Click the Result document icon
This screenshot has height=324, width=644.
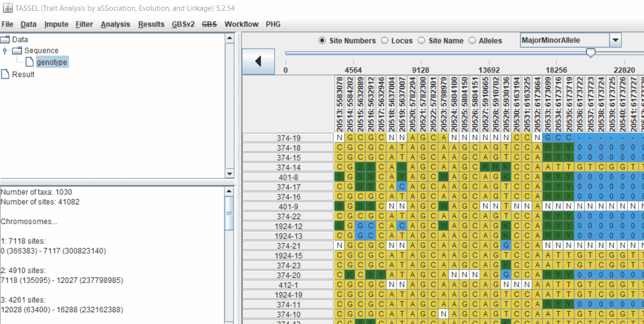5,74
